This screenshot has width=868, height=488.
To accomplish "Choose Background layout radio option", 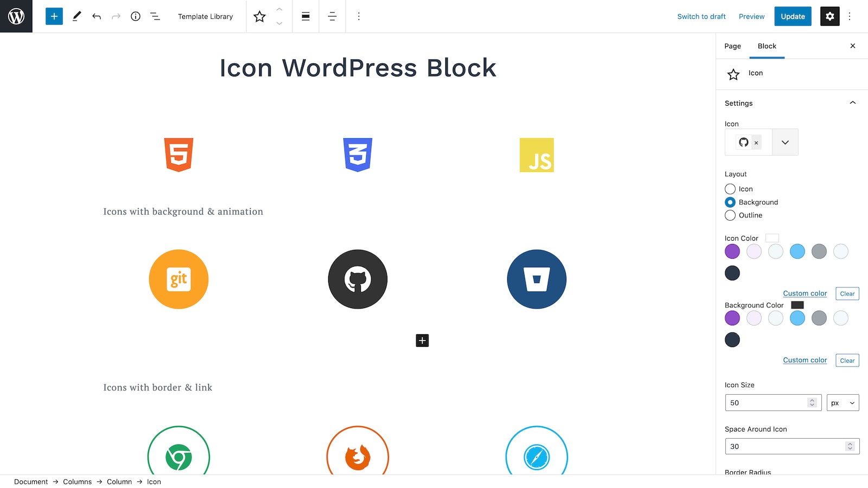I will click(x=730, y=202).
